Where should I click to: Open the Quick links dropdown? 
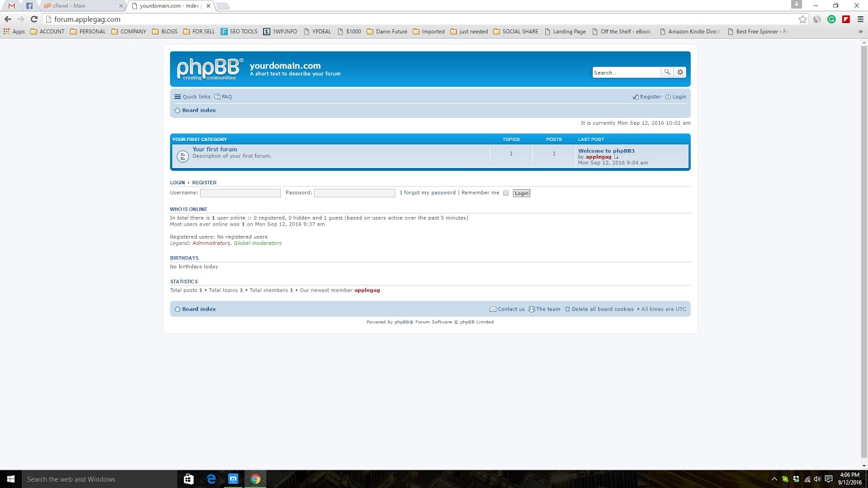point(192,96)
